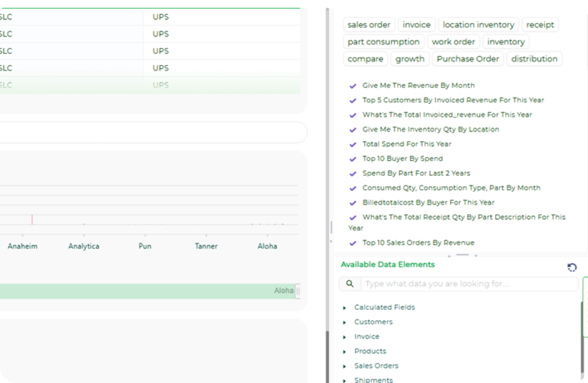Click the reset icon beside Available Data Elements
This screenshot has width=588, height=383.
click(x=572, y=268)
